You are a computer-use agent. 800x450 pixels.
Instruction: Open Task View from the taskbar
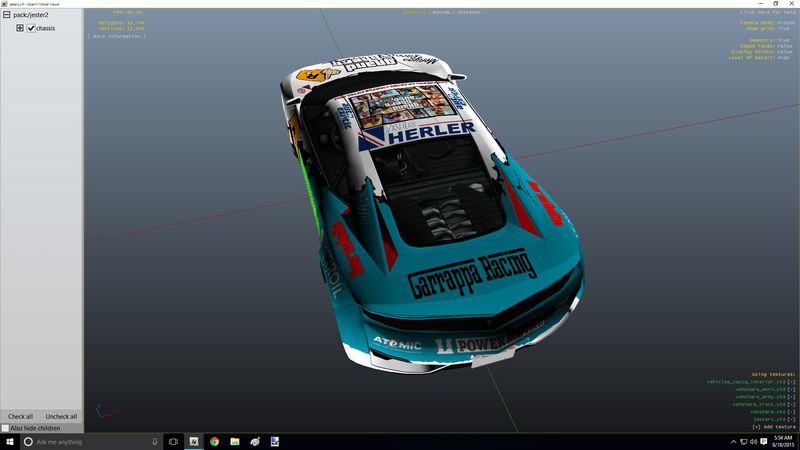(x=173, y=442)
